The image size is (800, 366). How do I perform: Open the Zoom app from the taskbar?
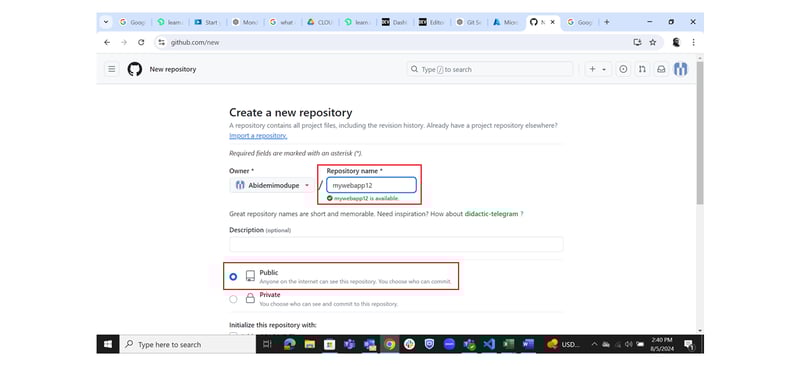(449, 345)
